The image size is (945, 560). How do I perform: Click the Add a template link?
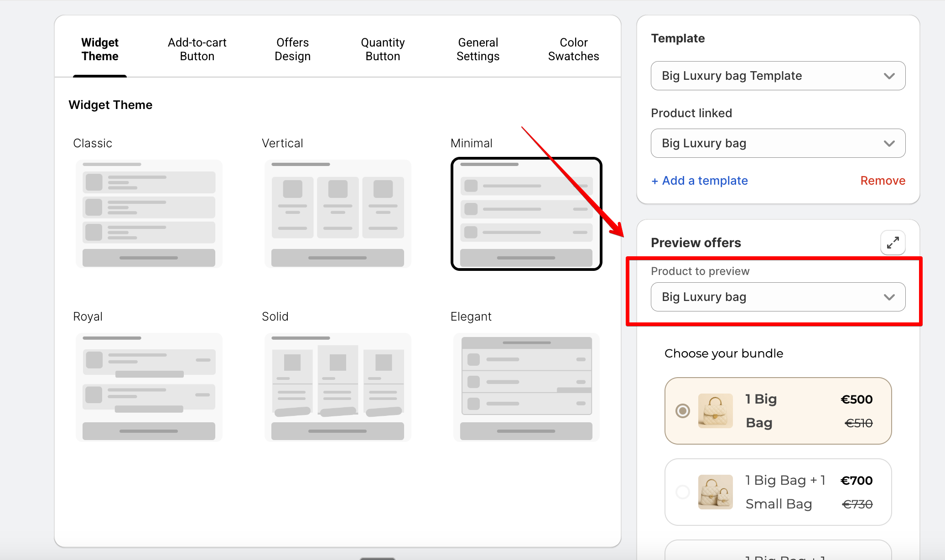point(700,181)
